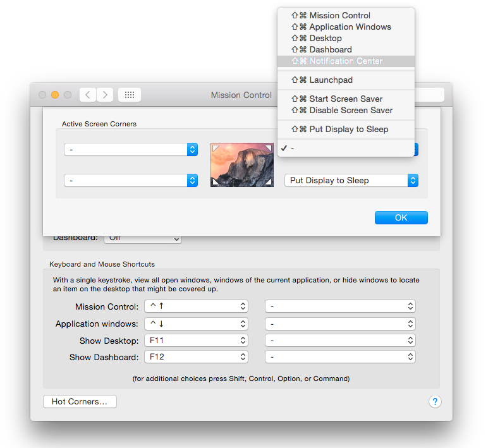This screenshot has height=448, width=493.
Task: Click the Active Screen Corners heading
Action: pyautogui.click(x=99, y=124)
